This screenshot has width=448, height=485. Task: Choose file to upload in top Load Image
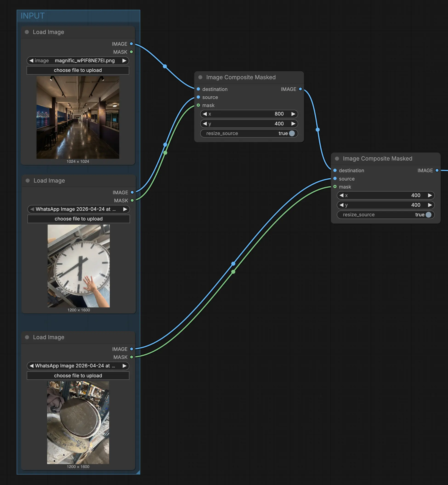(x=78, y=70)
